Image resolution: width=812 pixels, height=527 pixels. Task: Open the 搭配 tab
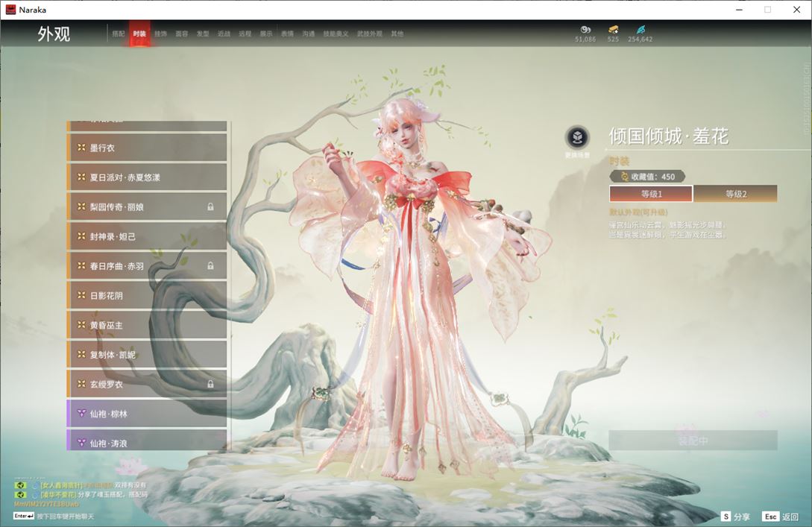tap(119, 34)
